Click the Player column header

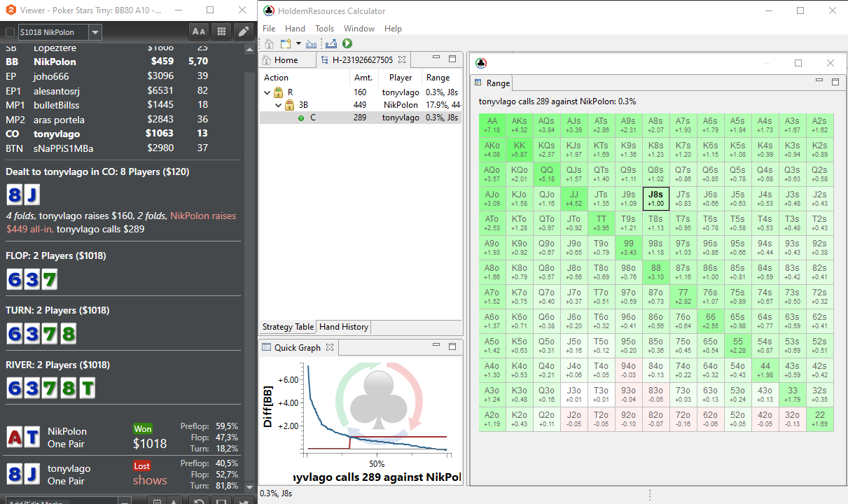401,78
